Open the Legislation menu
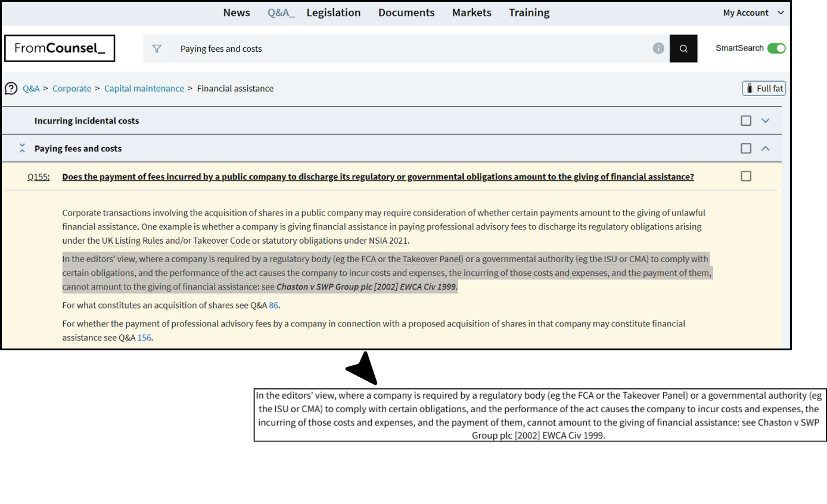The height and width of the screenshot is (504, 827). pos(333,13)
